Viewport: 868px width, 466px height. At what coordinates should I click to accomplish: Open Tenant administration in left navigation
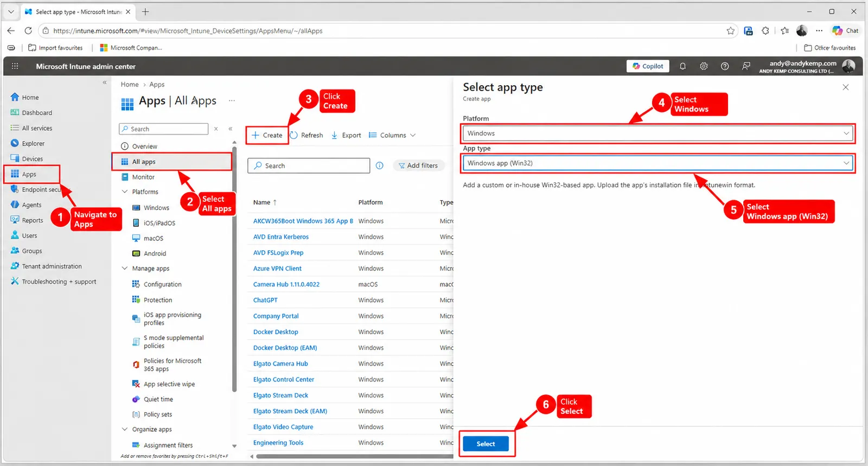[52, 266]
